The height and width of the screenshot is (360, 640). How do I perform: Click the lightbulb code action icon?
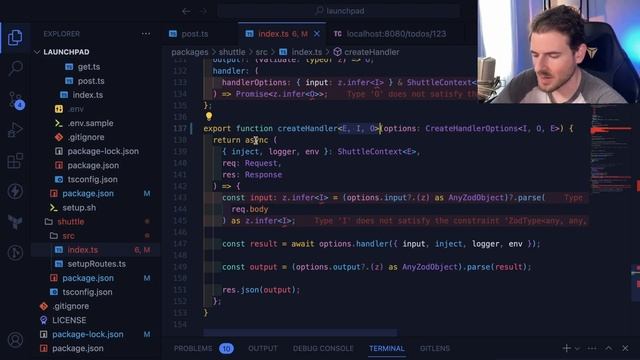point(209,116)
